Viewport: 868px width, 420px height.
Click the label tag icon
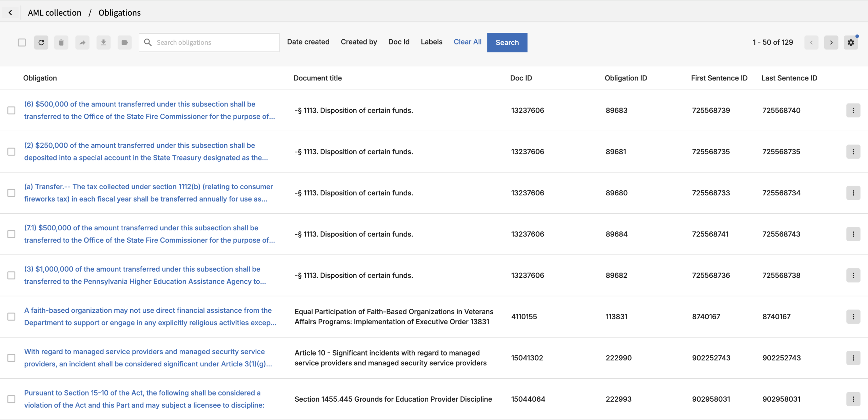point(124,42)
